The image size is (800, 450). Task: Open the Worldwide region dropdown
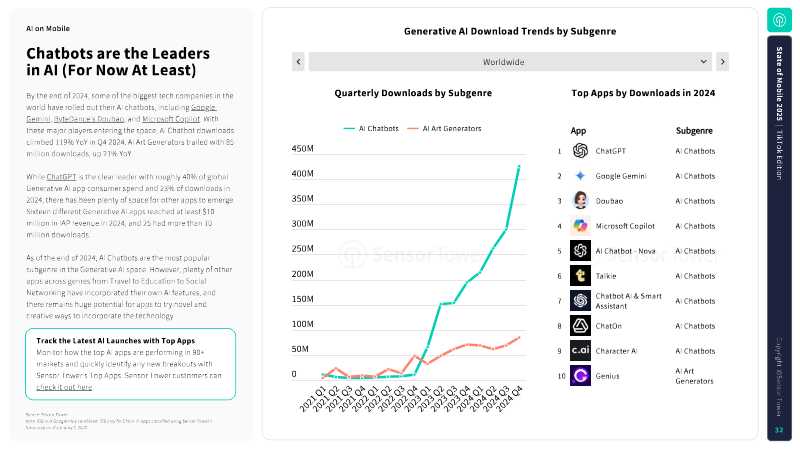(x=512, y=62)
